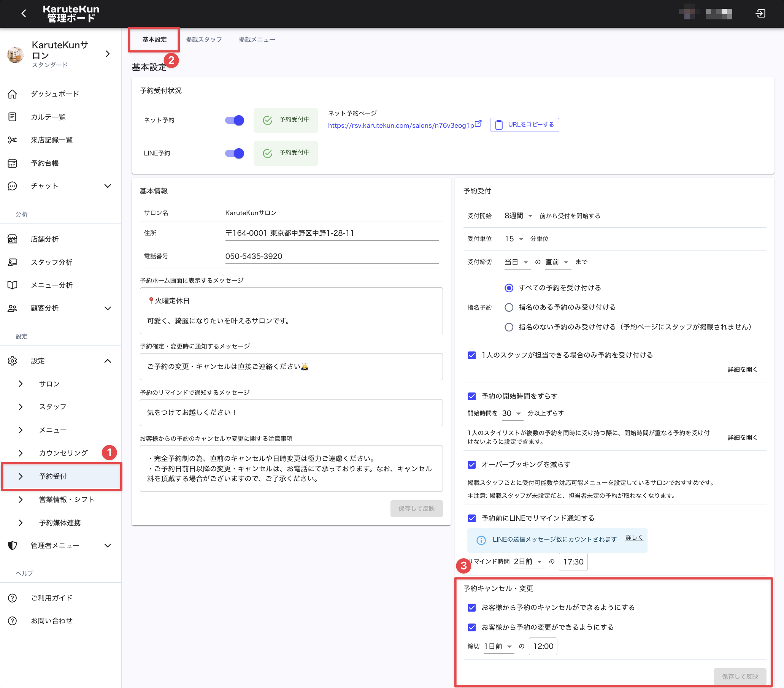Open staff analysis via its icon
Image resolution: width=784 pixels, height=688 pixels.
pos(12,262)
